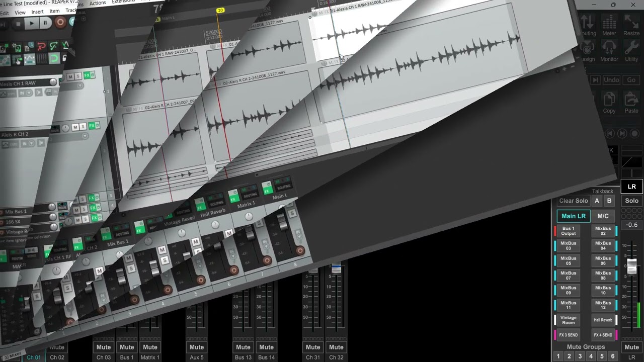Open the Actions menu in REAPER

tap(98, 3)
